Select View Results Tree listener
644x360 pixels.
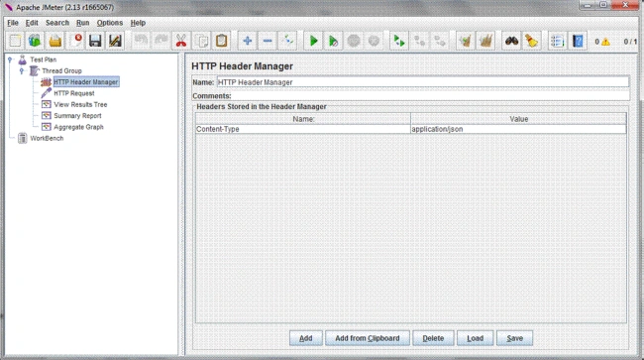(80, 104)
